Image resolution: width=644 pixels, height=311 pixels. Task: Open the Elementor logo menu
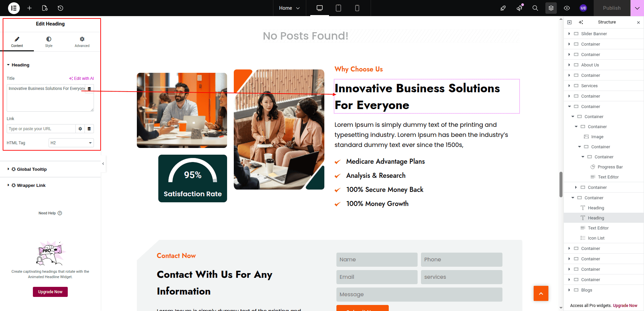[x=14, y=8]
